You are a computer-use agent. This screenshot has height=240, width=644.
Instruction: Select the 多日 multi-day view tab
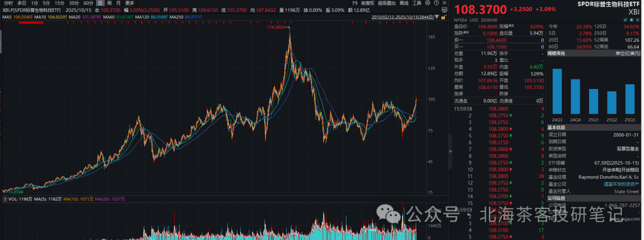[x=22, y=3]
